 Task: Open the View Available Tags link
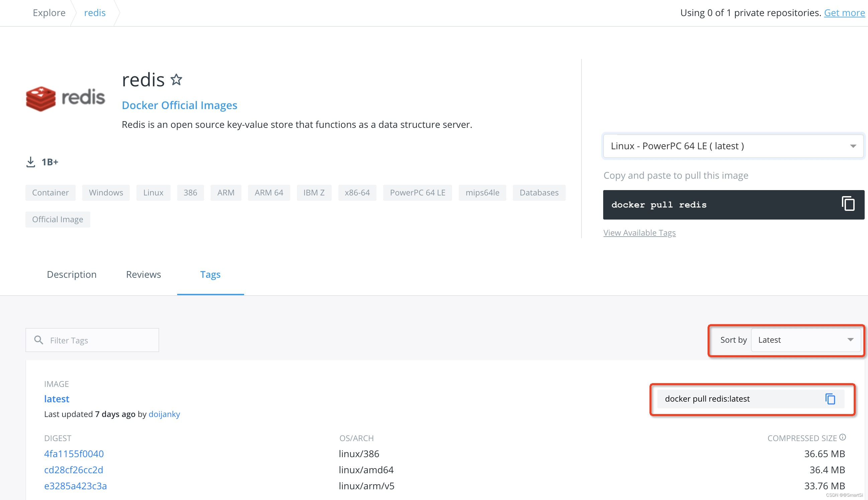639,233
